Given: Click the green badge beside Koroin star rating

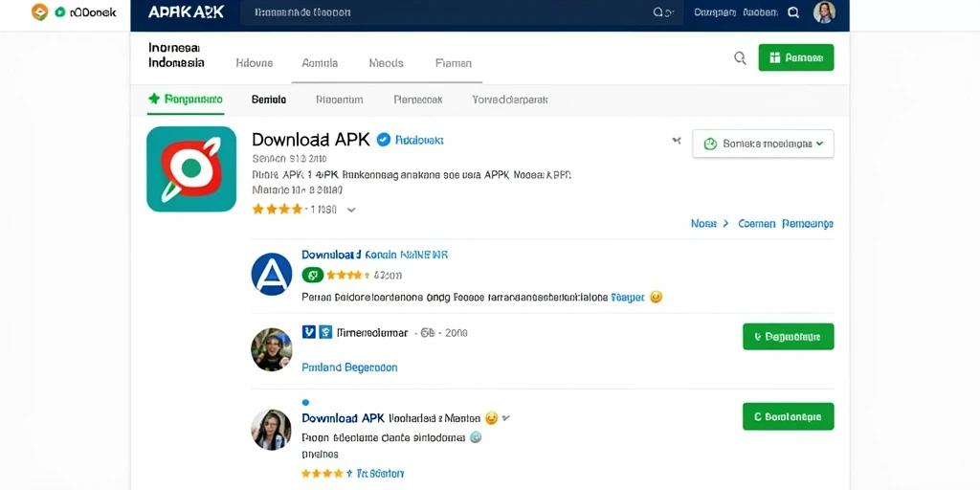Looking at the screenshot, I should [313, 275].
